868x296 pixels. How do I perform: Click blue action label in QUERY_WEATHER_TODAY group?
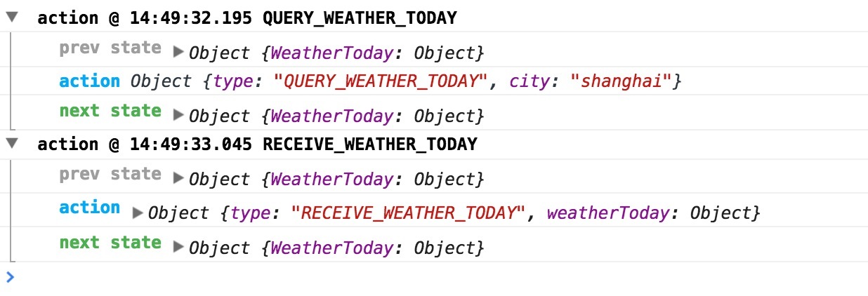(x=90, y=81)
